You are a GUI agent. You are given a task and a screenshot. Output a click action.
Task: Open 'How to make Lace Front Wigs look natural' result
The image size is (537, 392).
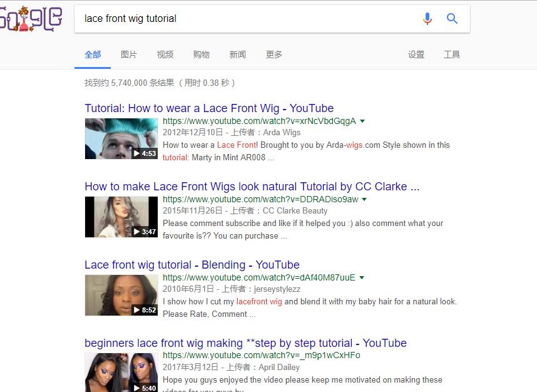(x=252, y=187)
